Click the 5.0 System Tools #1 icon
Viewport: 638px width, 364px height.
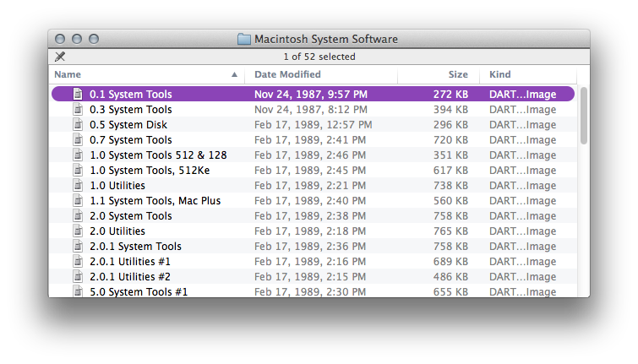79,291
